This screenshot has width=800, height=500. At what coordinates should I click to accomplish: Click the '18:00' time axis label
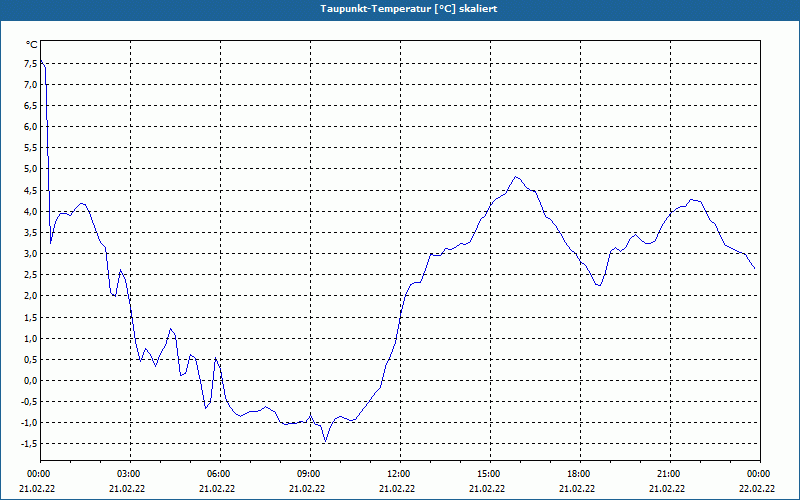[580, 474]
